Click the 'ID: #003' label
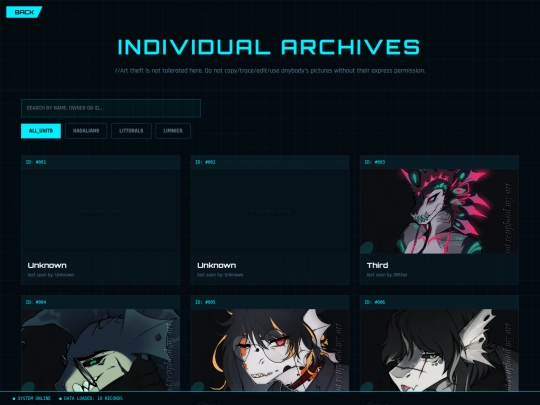 pos(375,162)
